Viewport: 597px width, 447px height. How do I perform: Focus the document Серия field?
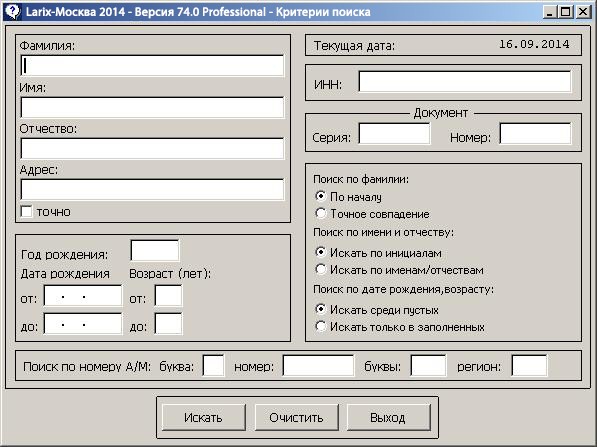394,134
